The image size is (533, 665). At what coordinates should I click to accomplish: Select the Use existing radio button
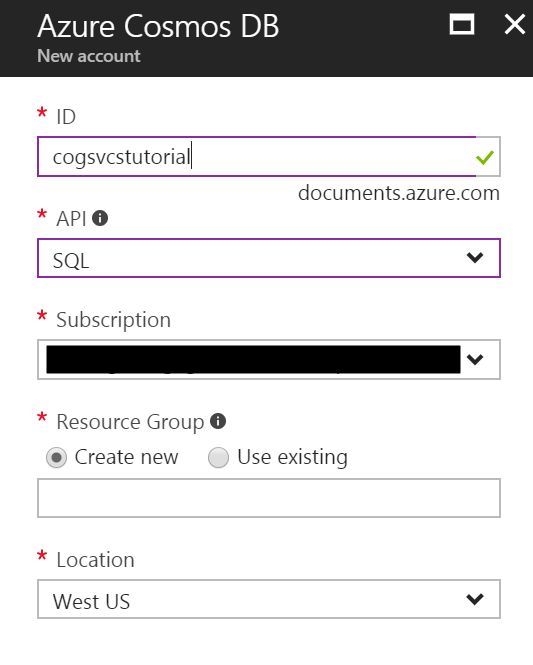tap(218, 458)
